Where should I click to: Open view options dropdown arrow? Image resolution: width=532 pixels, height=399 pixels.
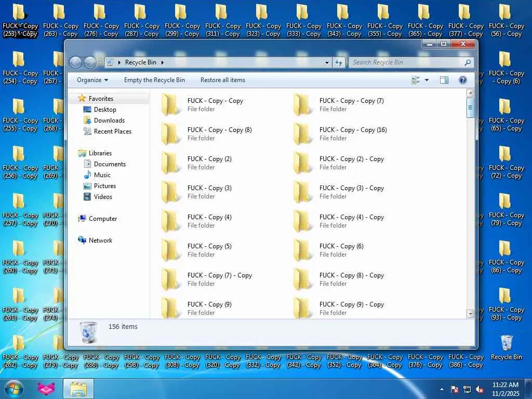[427, 80]
